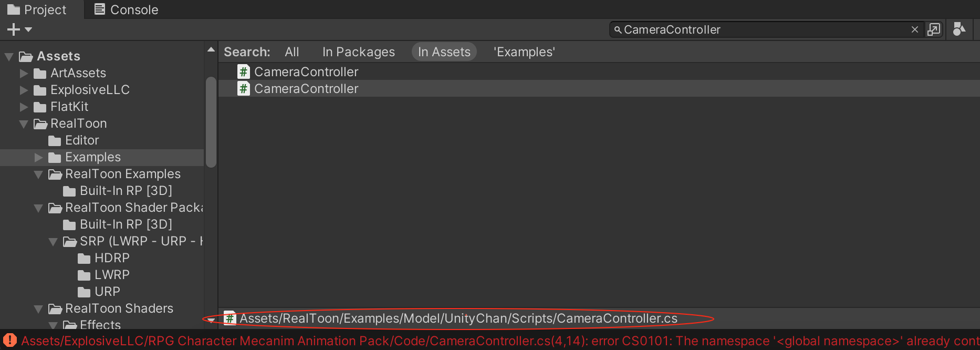The width and height of the screenshot is (980, 350).
Task: Open search in new window icon
Action: point(933,29)
